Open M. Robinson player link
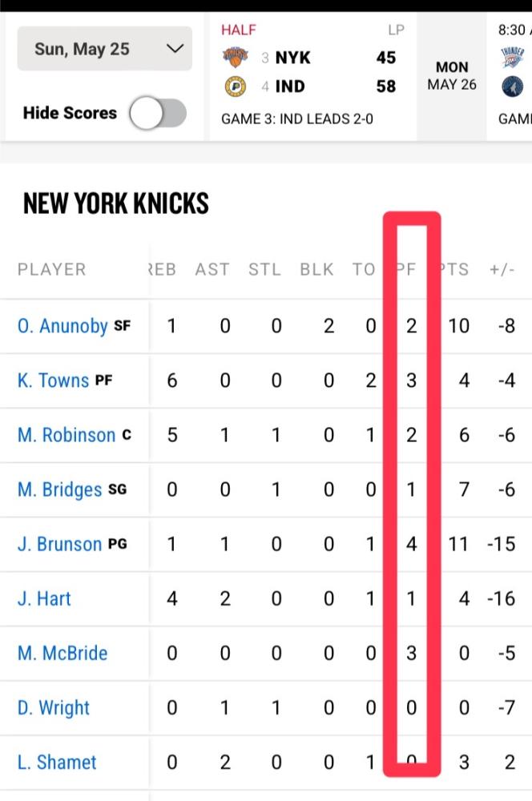This screenshot has height=801, width=532. [66, 435]
